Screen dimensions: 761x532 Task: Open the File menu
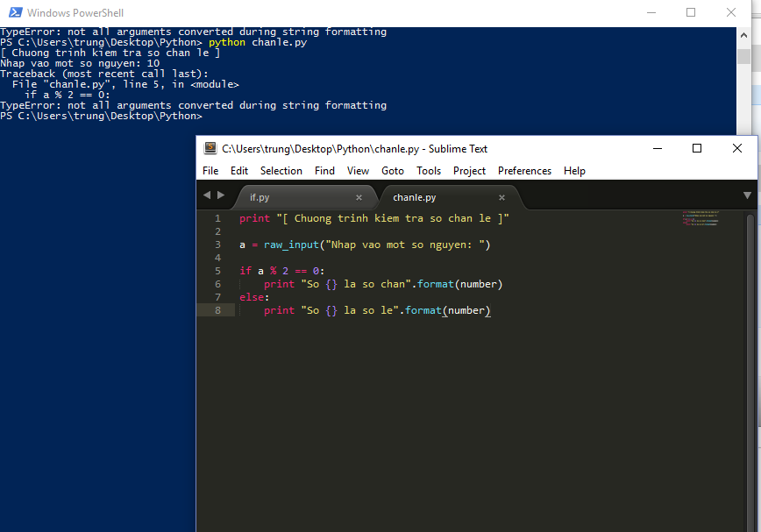click(210, 171)
